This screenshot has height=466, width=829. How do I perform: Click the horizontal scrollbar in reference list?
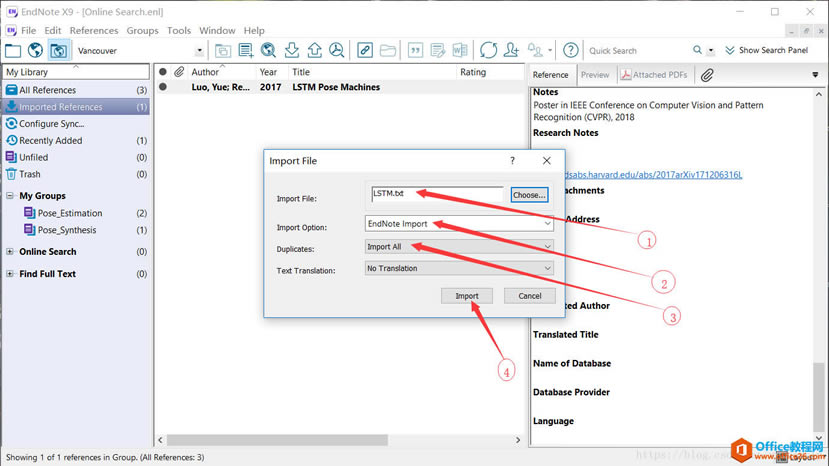277,440
